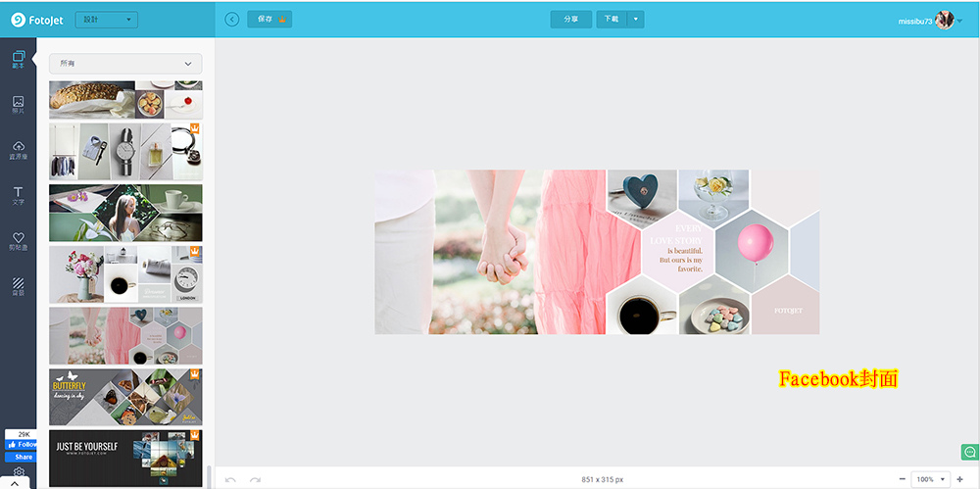
Task: Select the watch and shirt template
Action: (125, 151)
